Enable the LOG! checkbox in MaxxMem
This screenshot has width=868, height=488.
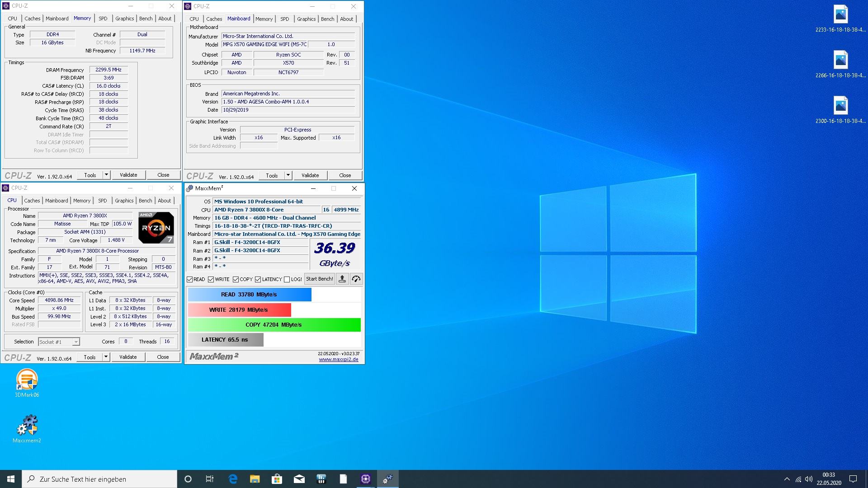287,279
